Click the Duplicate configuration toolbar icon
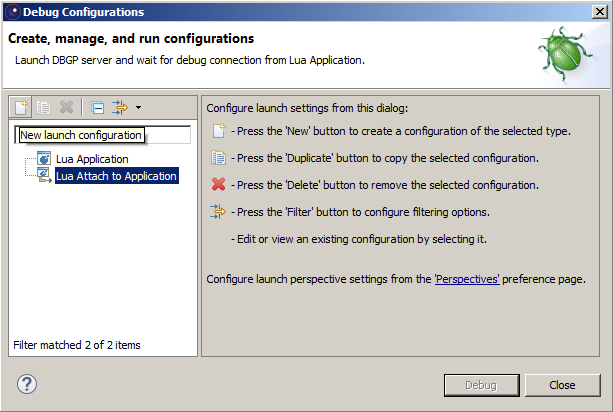 click(x=43, y=107)
